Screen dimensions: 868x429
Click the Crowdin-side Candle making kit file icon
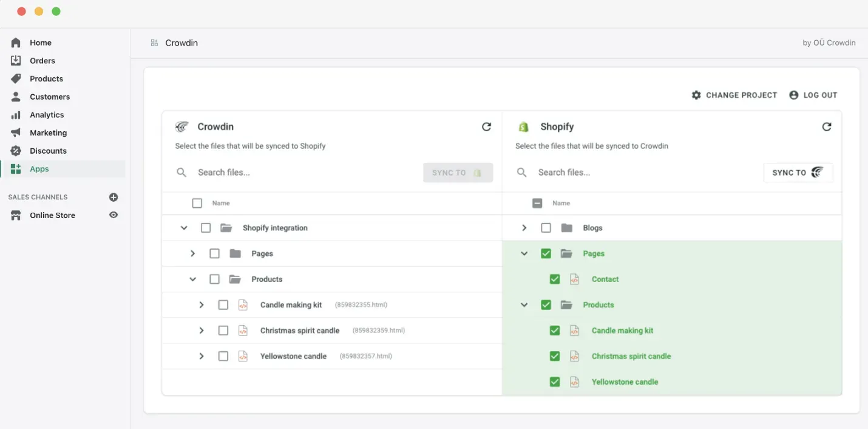coord(243,305)
